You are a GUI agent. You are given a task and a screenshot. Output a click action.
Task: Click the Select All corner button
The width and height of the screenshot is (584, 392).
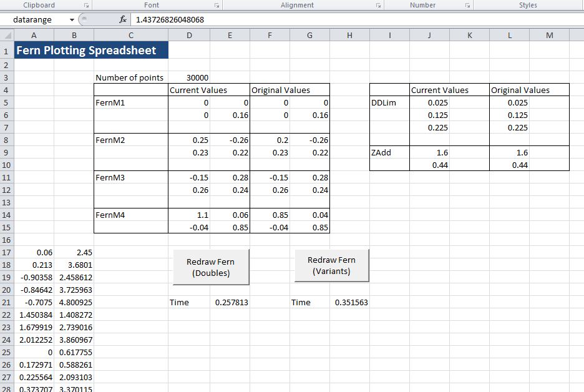tap(6, 36)
